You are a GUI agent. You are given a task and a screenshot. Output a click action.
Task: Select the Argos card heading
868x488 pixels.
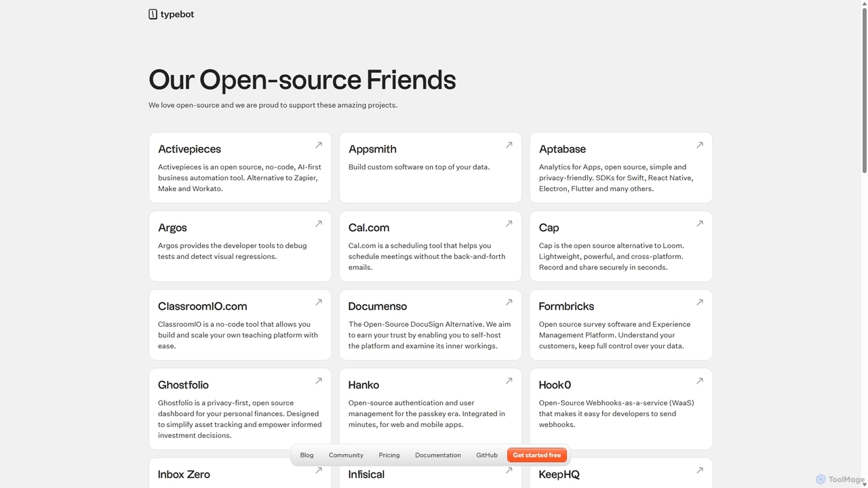pyautogui.click(x=172, y=228)
